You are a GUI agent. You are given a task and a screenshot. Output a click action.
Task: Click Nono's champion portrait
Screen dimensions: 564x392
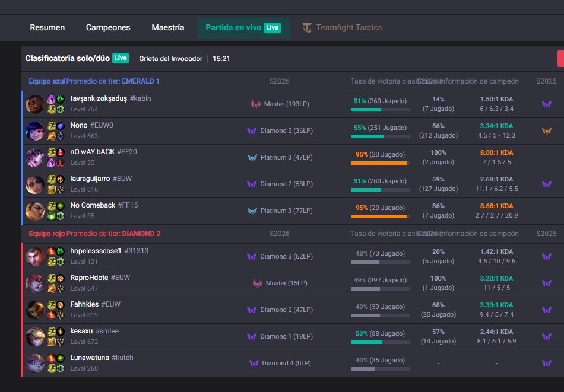35,131
